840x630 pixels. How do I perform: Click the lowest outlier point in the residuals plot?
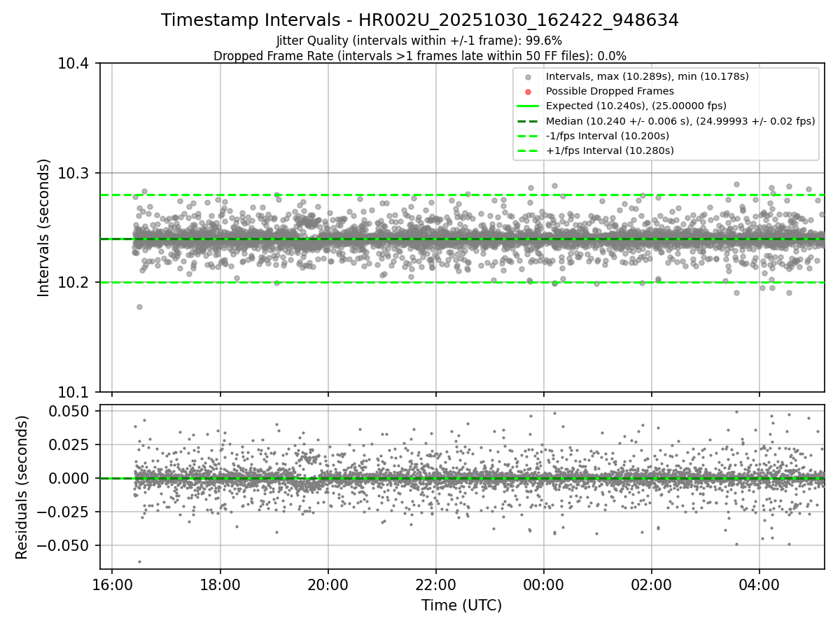[139, 561]
